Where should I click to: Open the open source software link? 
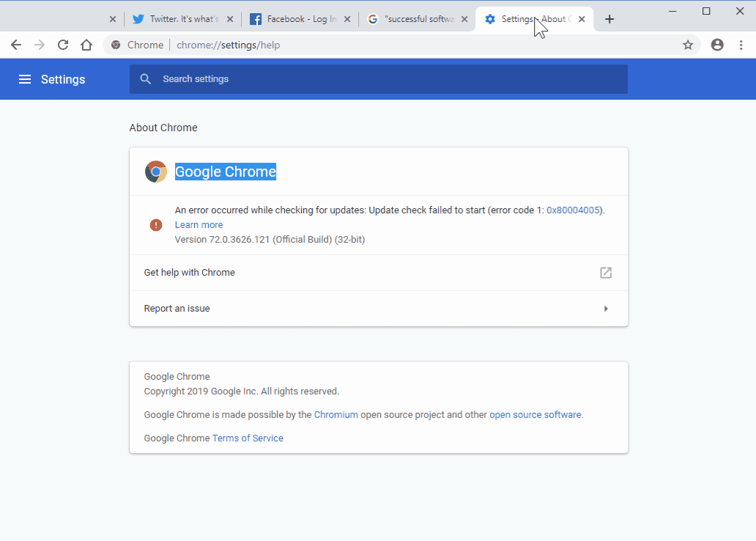[535, 415]
